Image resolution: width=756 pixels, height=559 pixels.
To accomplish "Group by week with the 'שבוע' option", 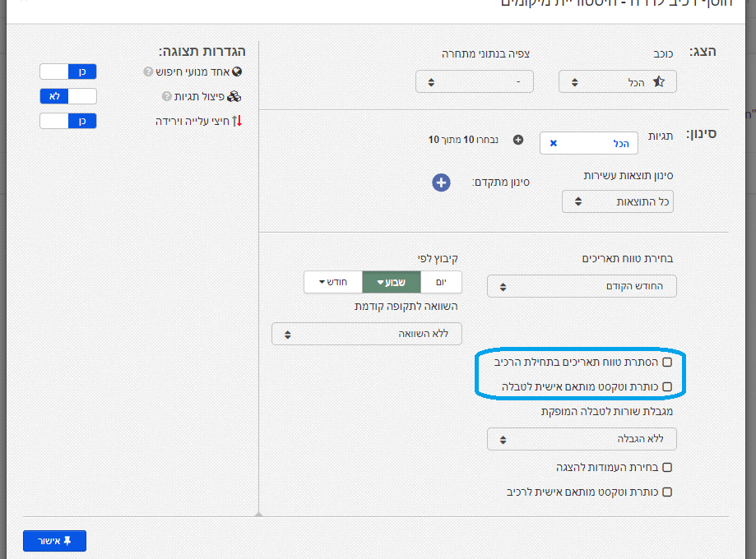I will point(392,282).
